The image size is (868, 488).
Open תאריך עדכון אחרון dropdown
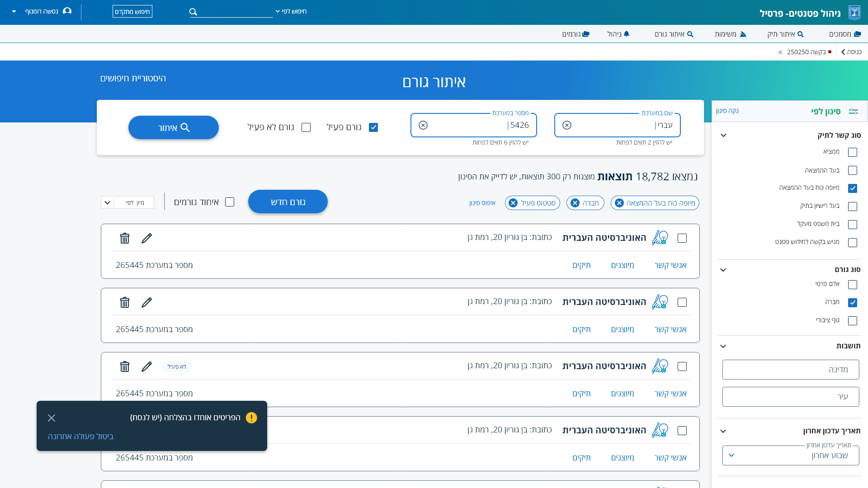tap(790, 455)
